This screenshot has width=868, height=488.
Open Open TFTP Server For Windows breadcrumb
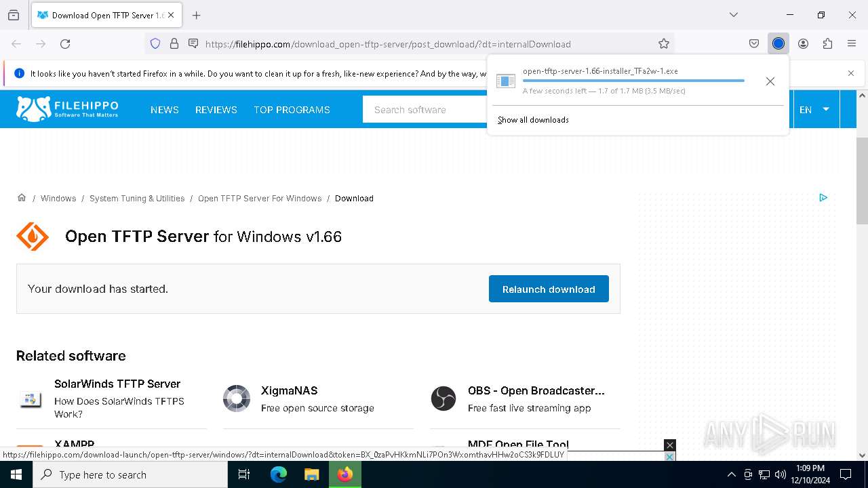260,199
